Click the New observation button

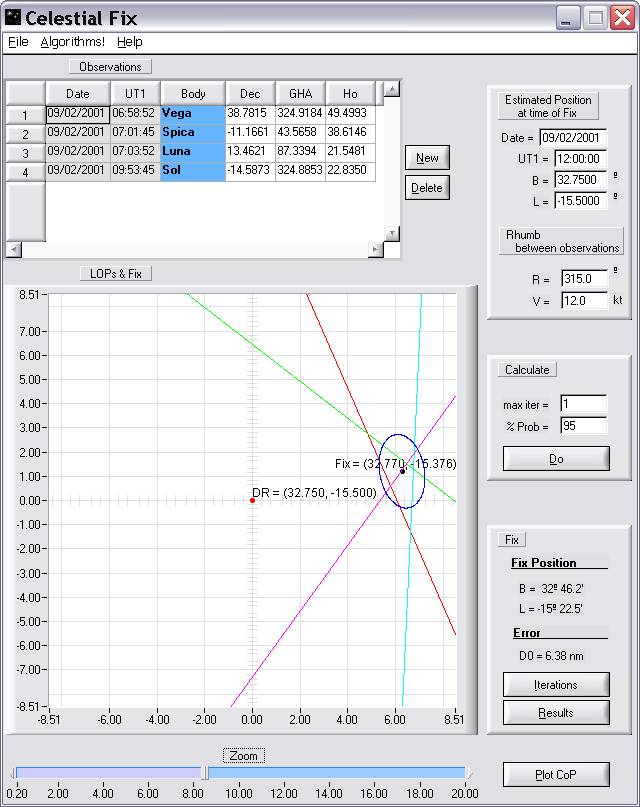[427, 158]
